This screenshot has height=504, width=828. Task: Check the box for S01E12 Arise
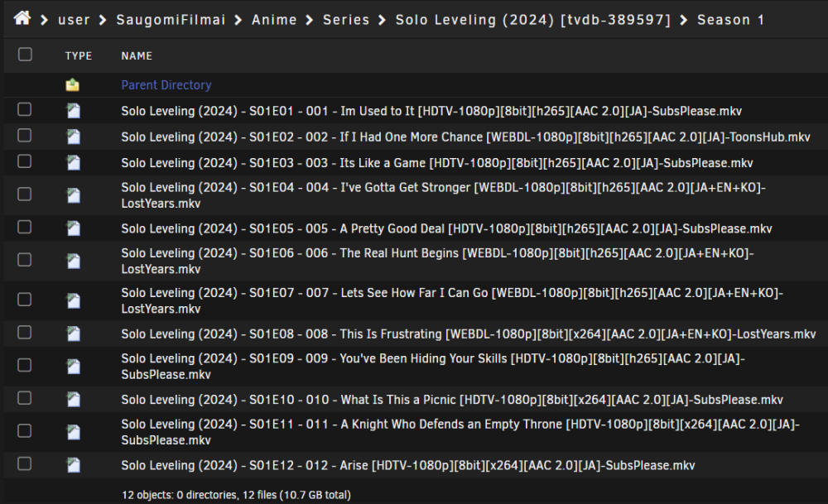coord(24,464)
